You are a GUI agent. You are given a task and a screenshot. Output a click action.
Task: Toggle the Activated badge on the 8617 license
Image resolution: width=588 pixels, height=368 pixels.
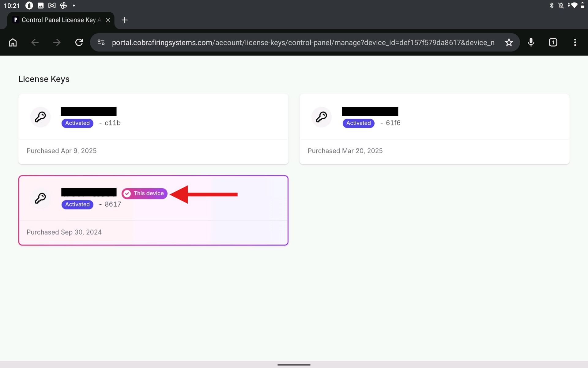pos(77,204)
